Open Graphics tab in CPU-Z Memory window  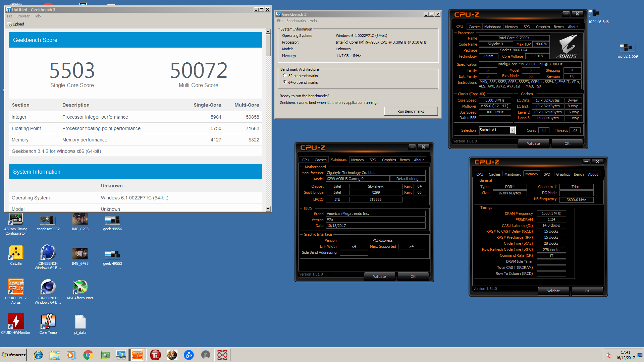coord(563,174)
